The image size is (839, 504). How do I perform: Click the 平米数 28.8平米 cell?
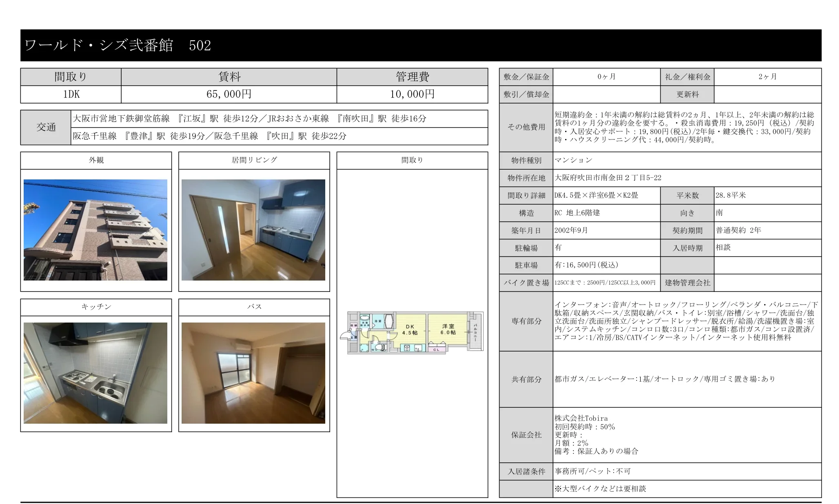(x=767, y=195)
